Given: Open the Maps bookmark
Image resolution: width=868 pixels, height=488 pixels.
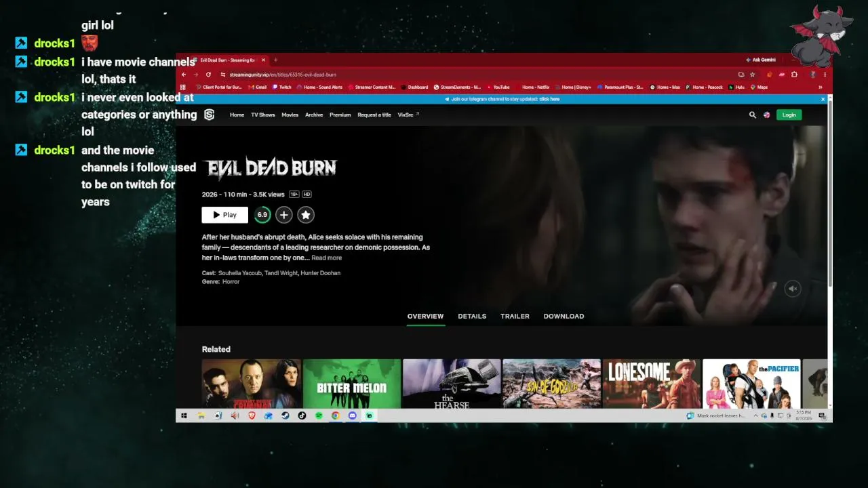Looking at the screenshot, I should [759, 87].
